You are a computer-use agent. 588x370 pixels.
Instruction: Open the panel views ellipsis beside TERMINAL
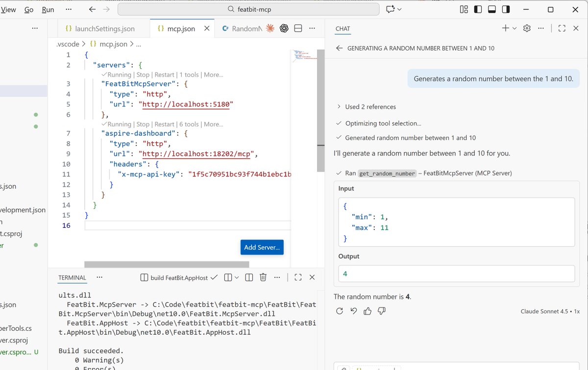pyautogui.click(x=99, y=277)
